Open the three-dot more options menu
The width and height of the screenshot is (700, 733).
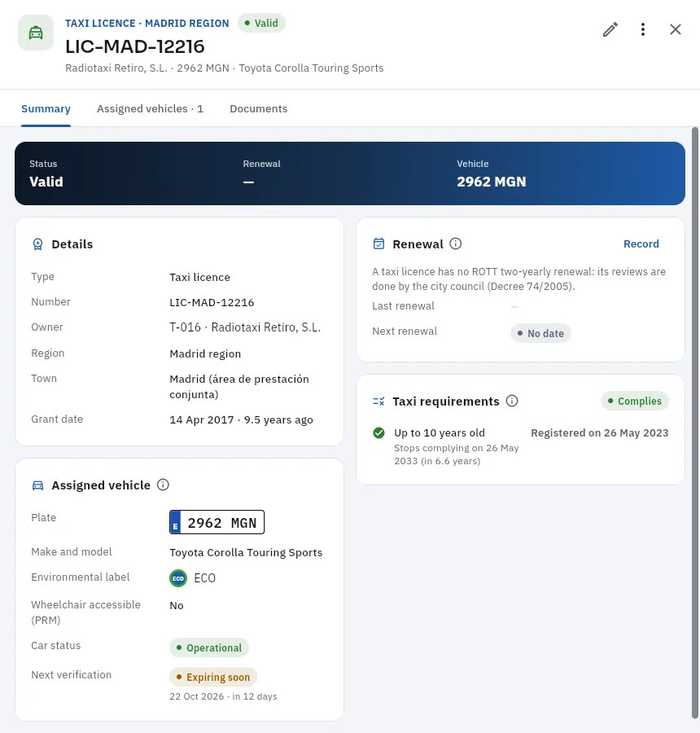click(643, 29)
